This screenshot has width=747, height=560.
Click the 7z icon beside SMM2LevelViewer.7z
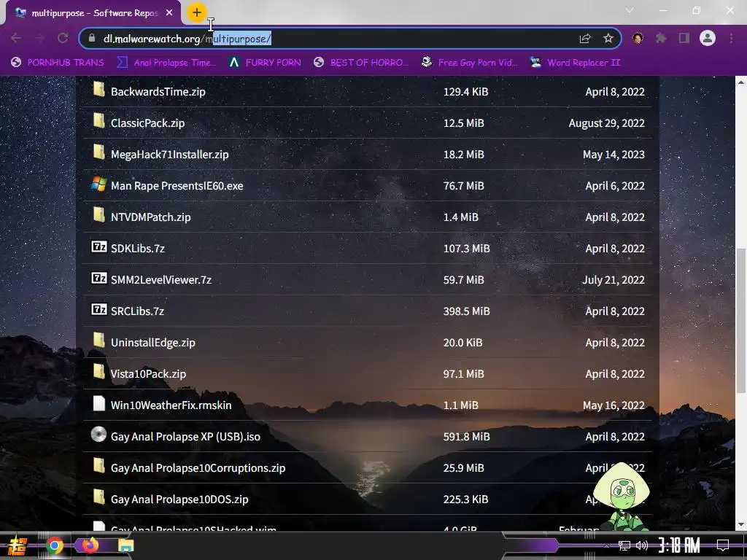[98, 278]
